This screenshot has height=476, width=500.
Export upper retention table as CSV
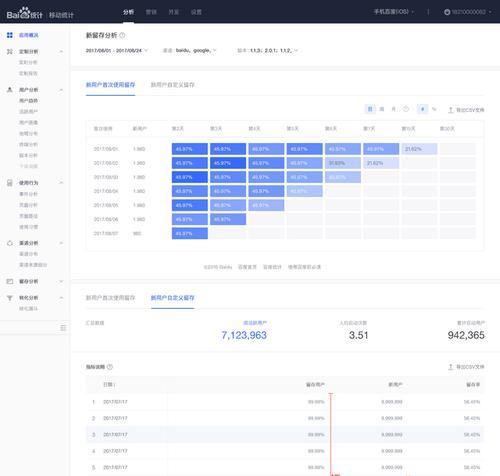pos(466,110)
